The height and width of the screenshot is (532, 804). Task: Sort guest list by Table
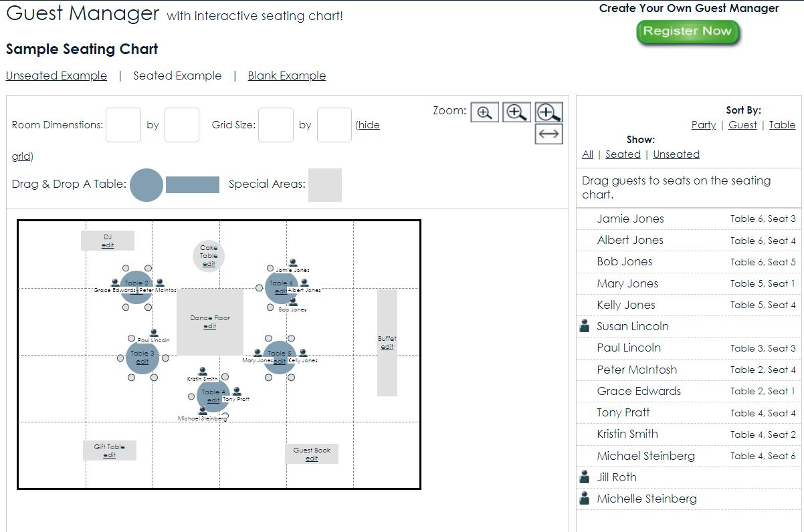click(x=782, y=125)
